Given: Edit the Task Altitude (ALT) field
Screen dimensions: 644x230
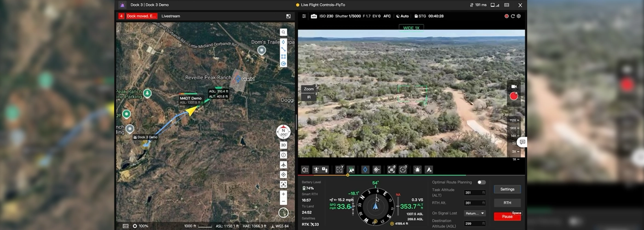Looking at the screenshot, I should (x=475, y=193).
